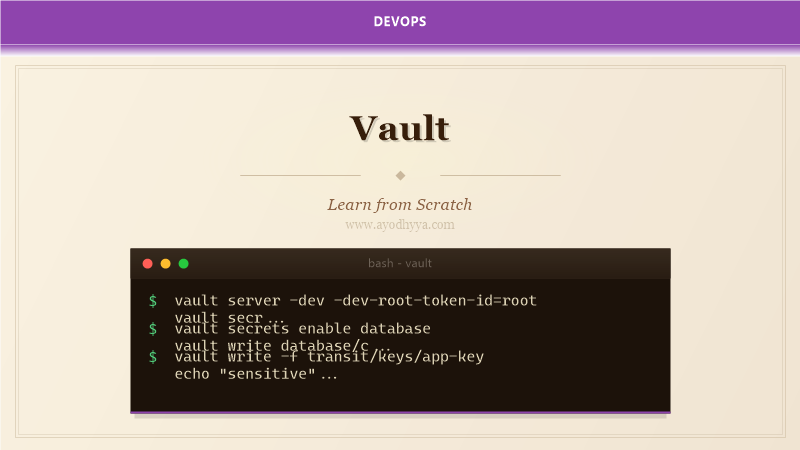Click the Vault title heading

coord(400,128)
